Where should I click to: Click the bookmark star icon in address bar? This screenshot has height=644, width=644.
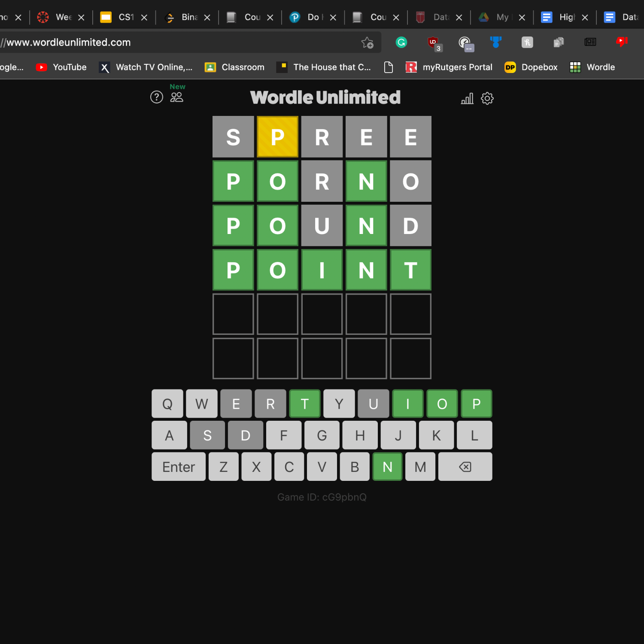[368, 43]
